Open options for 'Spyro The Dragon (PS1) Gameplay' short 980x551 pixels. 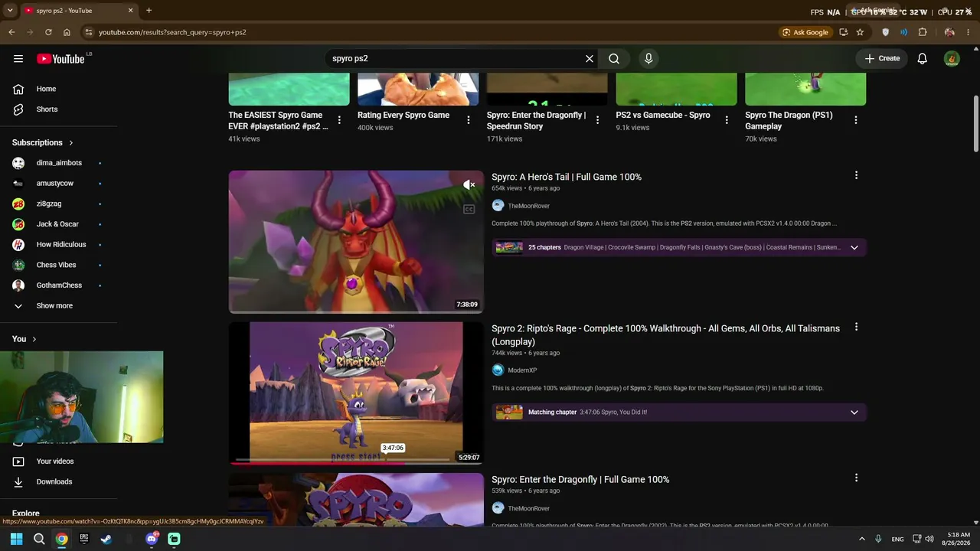tap(856, 120)
